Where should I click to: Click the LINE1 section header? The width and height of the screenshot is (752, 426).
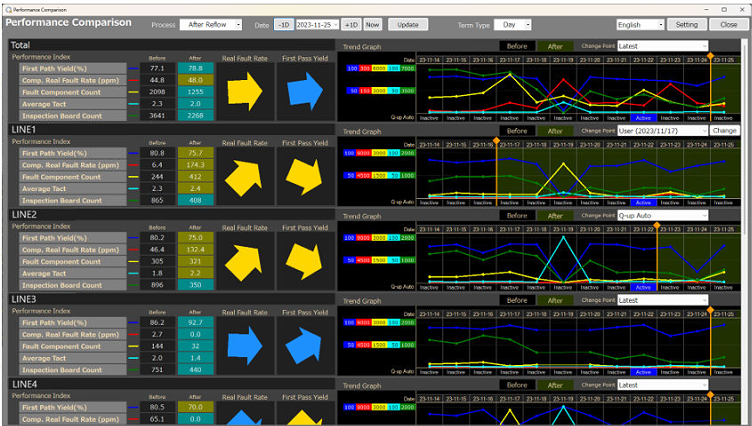(x=172, y=130)
